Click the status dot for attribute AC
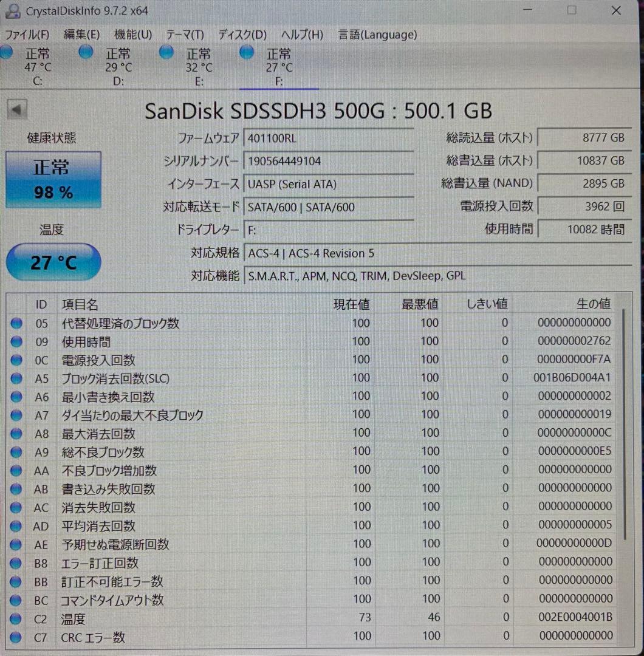Image resolution: width=644 pixels, height=656 pixels. point(16,507)
